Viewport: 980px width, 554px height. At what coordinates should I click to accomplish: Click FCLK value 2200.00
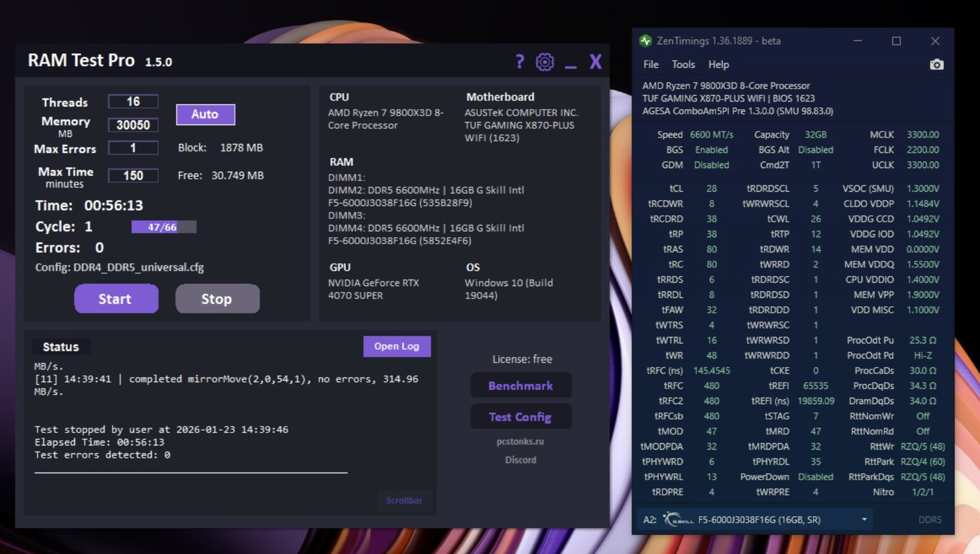pyautogui.click(x=923, y=150)
